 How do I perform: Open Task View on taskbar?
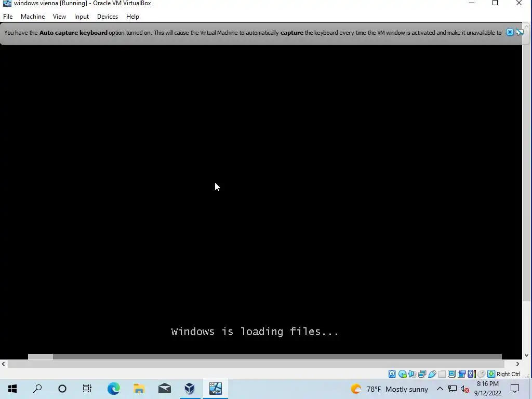pyautogui.click(x=87, y=389)
